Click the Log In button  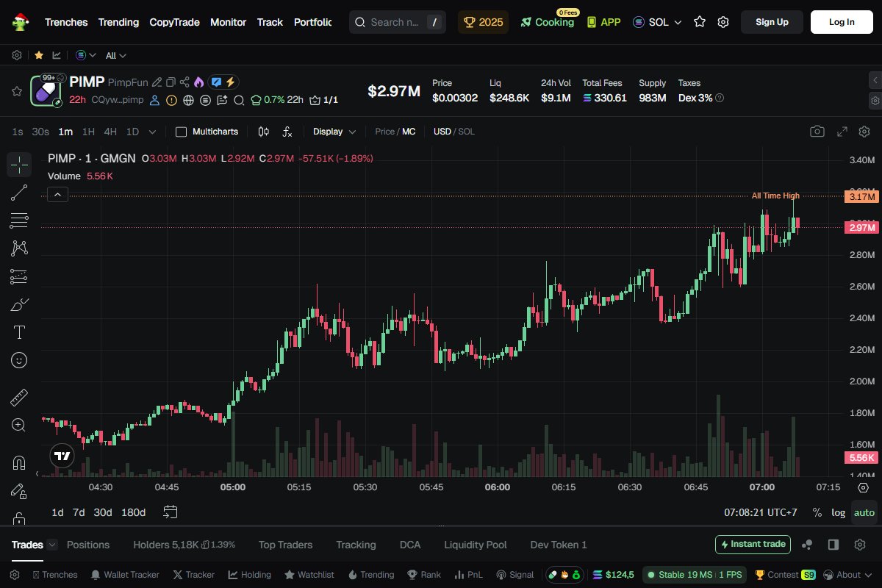[842, 22]
